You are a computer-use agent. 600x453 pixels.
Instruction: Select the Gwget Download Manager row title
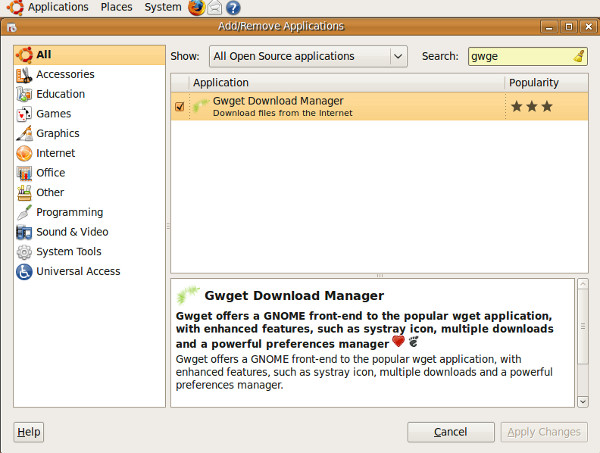tap(278, 101)
